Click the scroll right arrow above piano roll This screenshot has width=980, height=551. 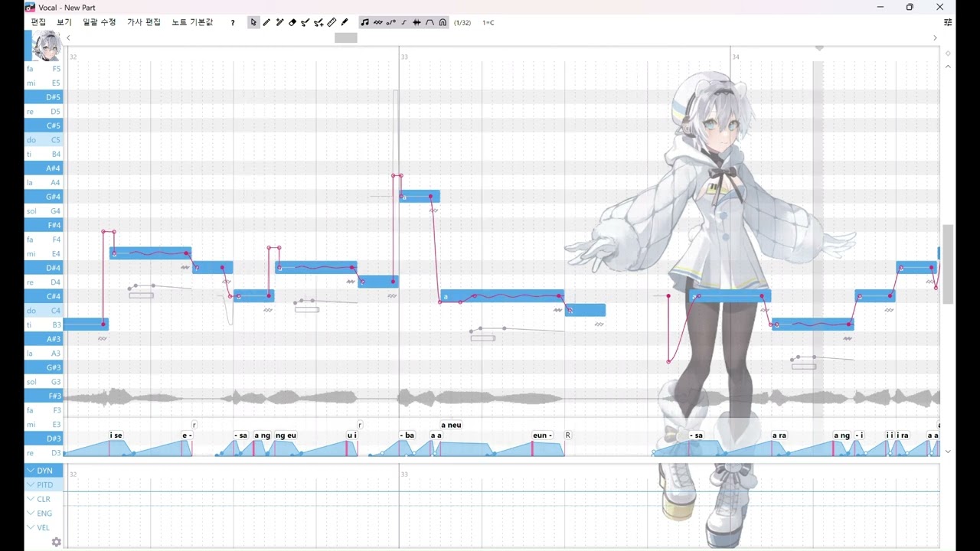[x=935, y=37]
